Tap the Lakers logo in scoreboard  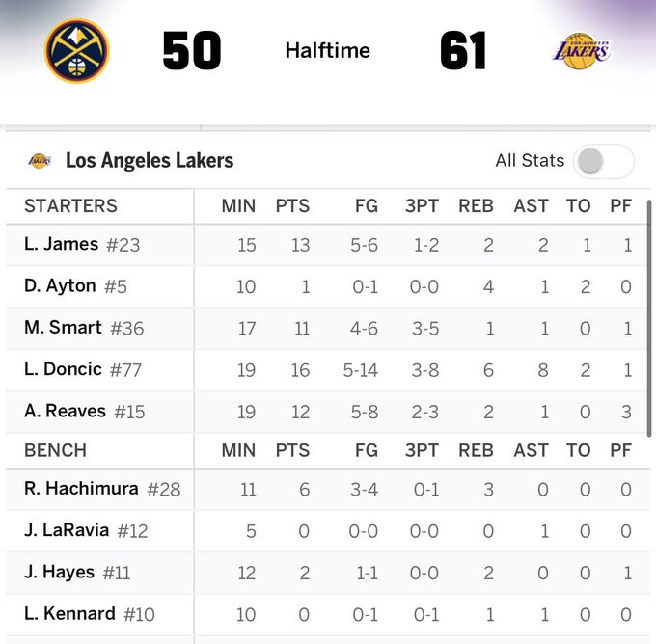(x=581, y=49)
